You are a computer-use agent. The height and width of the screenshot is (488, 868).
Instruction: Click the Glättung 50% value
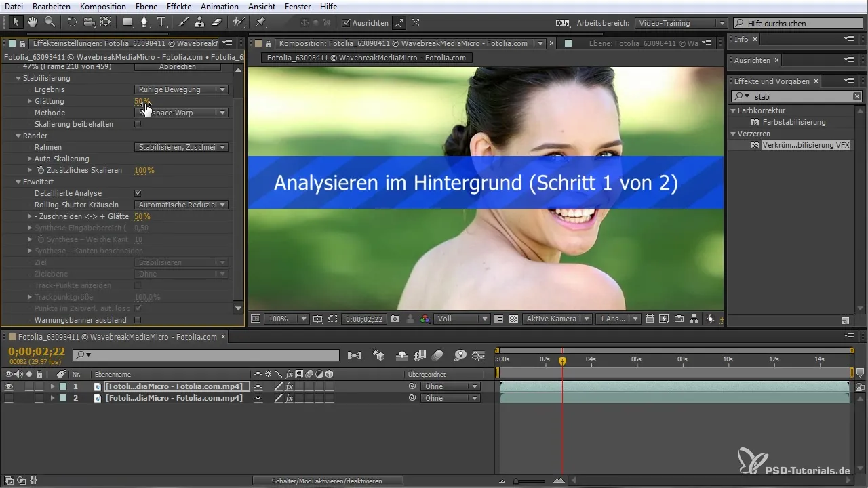point(142,101)
